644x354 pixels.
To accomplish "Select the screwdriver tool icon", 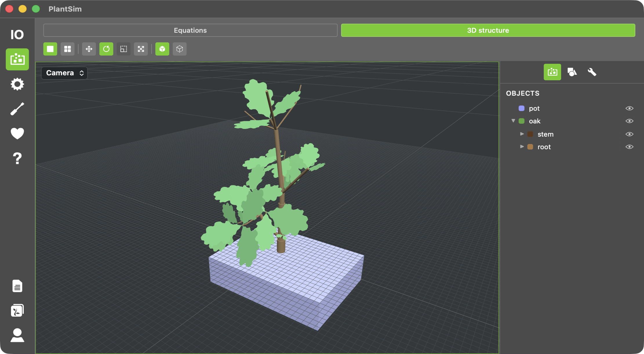I will [x=17, y=109].
